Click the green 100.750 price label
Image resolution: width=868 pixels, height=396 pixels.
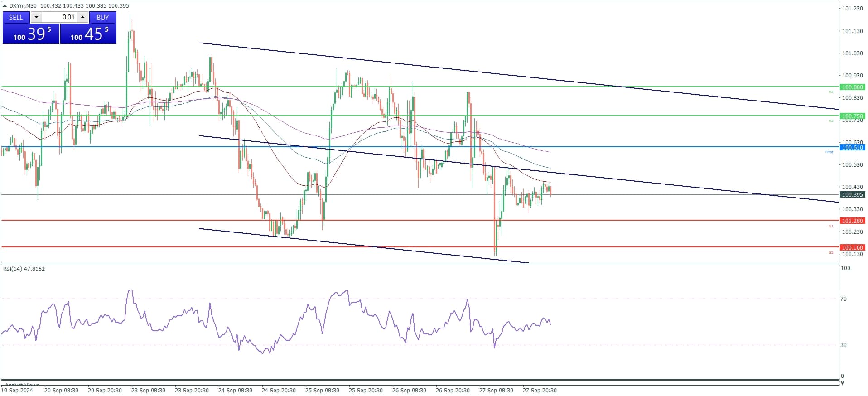click(852, 116)
